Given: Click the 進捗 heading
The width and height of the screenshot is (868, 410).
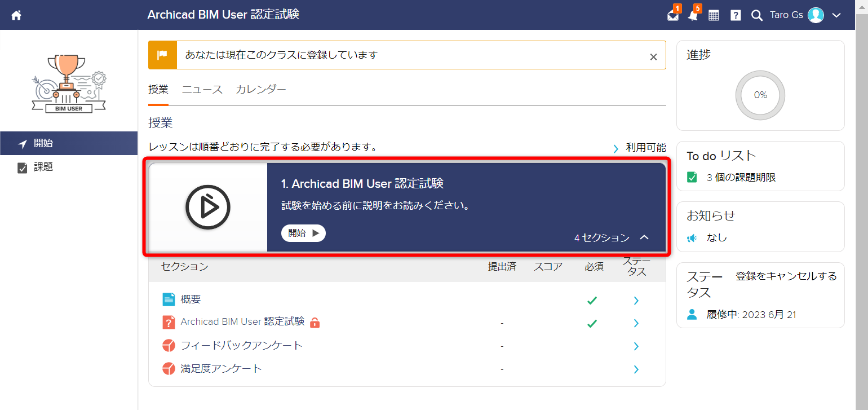Looking at the screenshot, I should point(698,55).
